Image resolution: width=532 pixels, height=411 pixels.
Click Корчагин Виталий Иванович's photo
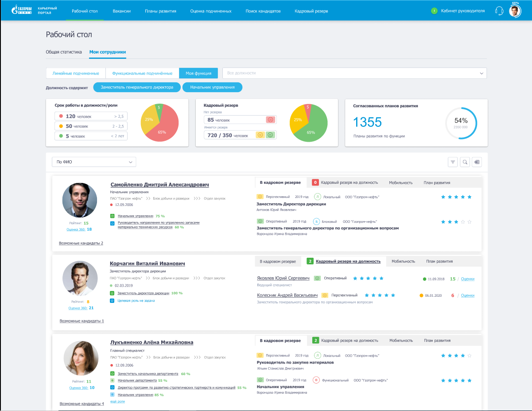click(x=80, y=279)
